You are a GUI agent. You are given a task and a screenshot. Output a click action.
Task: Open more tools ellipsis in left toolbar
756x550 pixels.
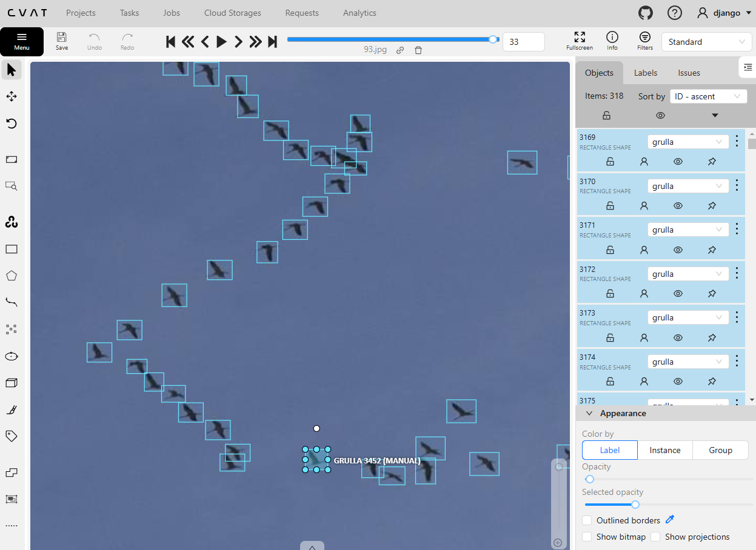(x=11, y=525)
